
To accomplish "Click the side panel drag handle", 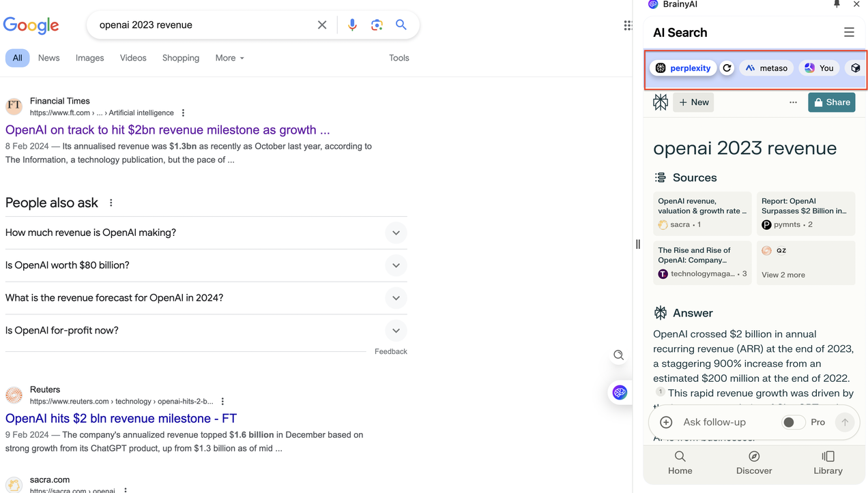I will coord(638,244).
